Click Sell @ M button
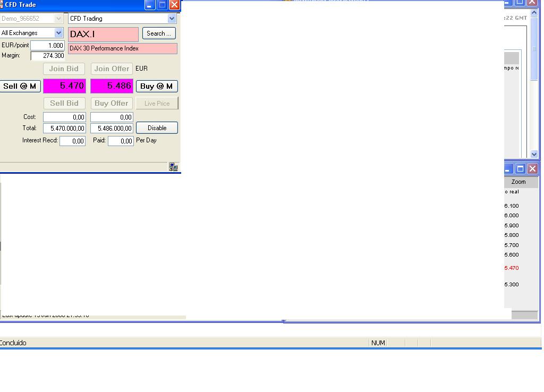544x392 pixels. (x=20, y=86)
